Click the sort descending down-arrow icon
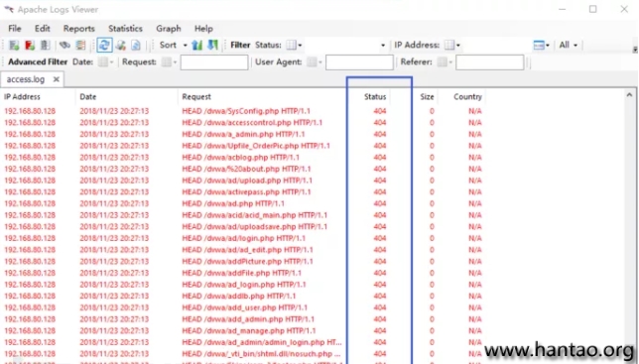Screen dimensions: 639x364 click(x=212, y=46)
